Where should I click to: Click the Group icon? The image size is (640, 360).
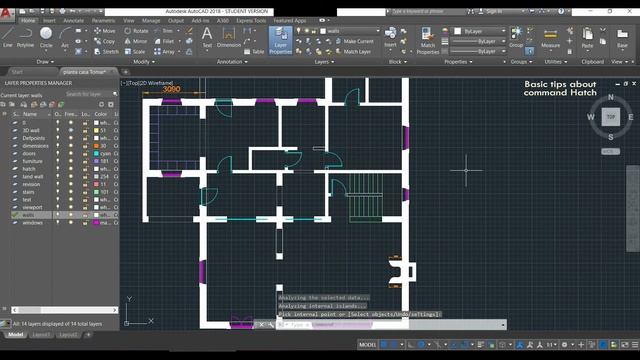[516, 38]
